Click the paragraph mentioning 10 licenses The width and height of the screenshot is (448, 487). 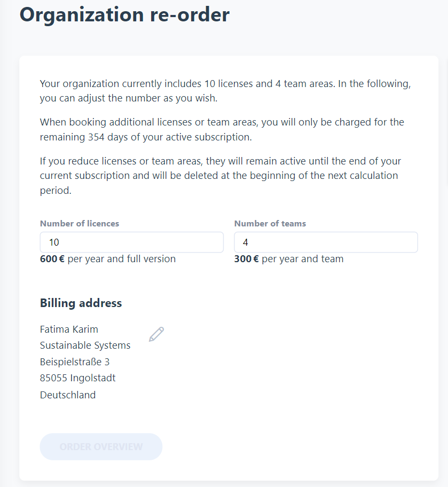(x=225, y=91)
